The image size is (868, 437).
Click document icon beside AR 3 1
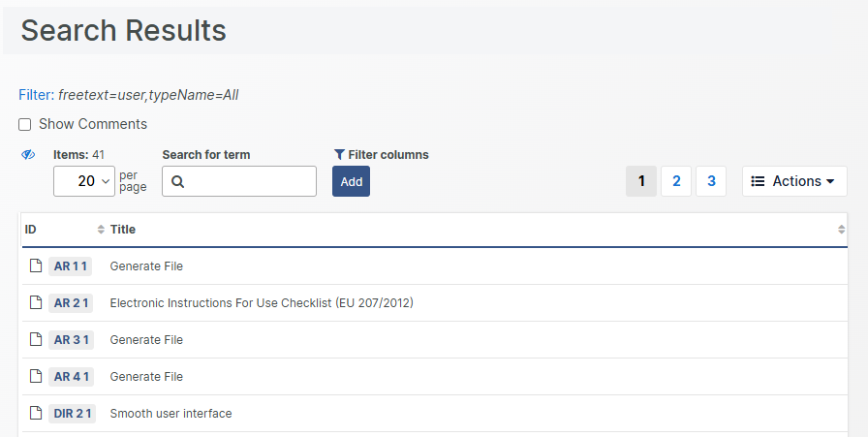click(36, 340)
